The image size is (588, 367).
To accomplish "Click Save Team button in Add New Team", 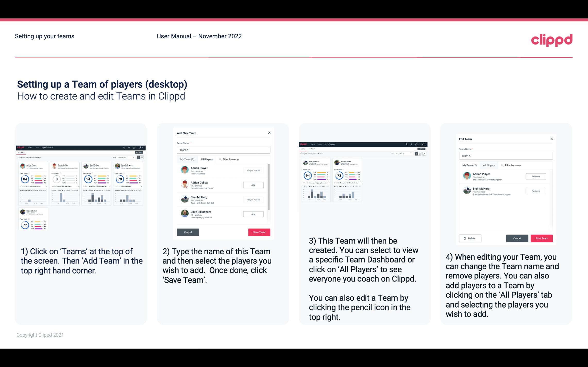I will click(259, 232).
